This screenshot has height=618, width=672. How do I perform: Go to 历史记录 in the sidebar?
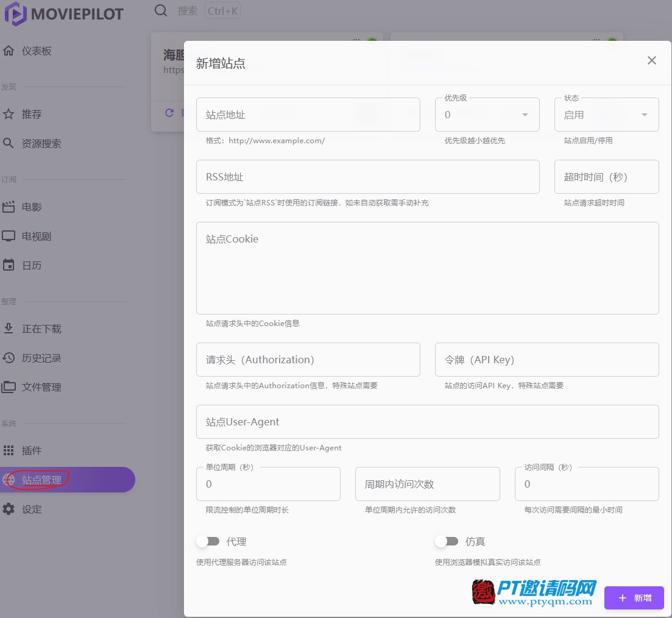tap(41, 358)
